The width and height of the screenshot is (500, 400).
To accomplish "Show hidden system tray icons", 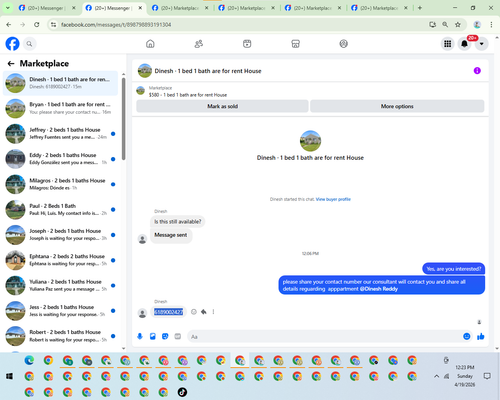I will (436, 376).
